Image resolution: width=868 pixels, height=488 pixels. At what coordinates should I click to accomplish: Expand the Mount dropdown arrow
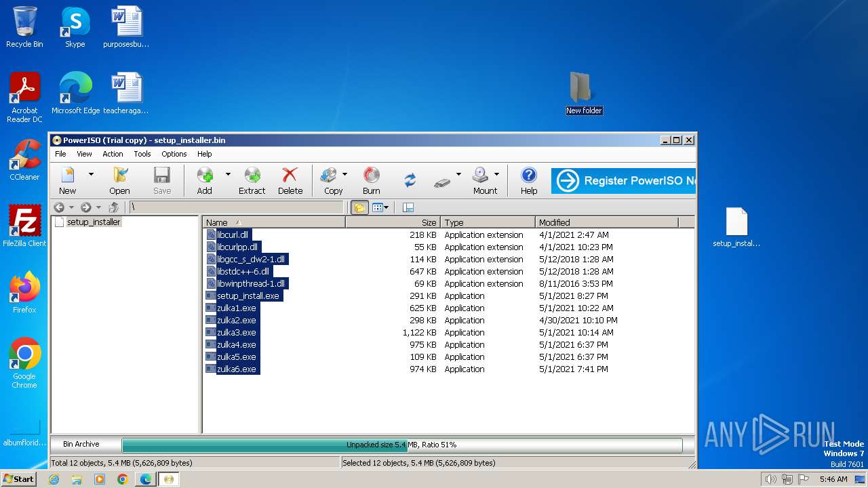coord(497,175)
